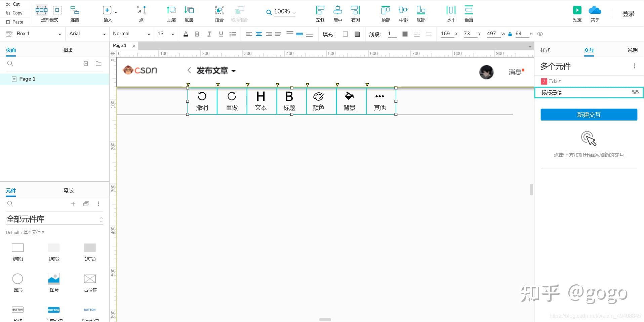644x322 pixels.
Task: Click the 登录 login link
Action: pyautogui.click(x=629, y=14)
